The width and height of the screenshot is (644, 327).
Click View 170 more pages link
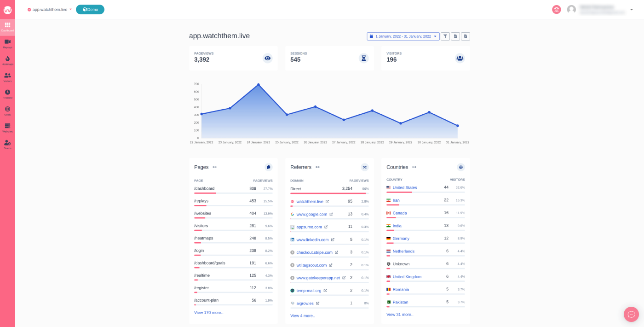209,313
